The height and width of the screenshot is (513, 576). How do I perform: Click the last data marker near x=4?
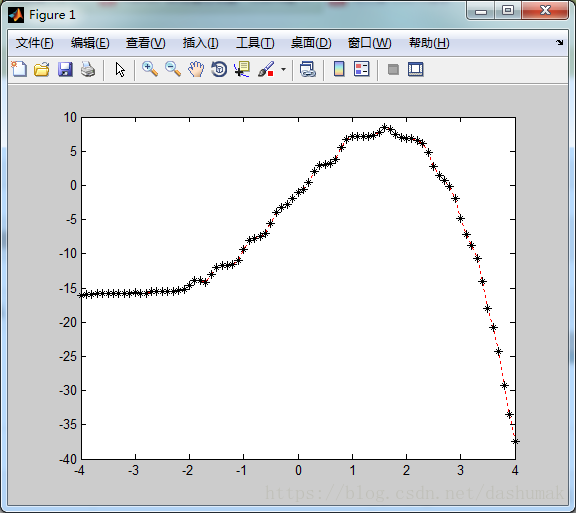(515, 441)
